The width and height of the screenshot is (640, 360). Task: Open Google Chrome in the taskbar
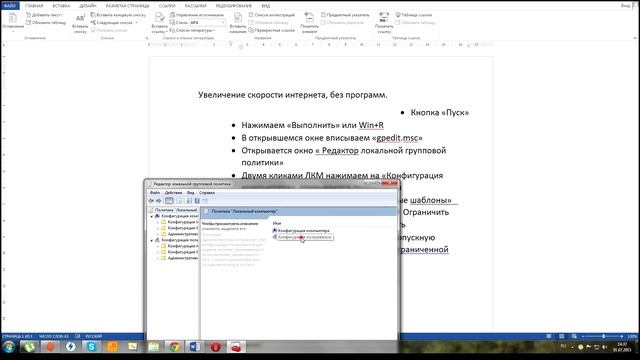174,347
